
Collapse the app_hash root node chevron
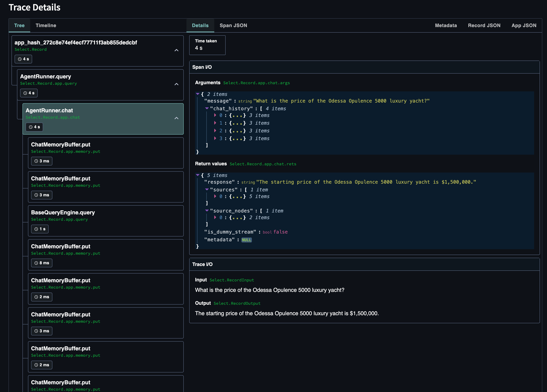pos(176,50)
